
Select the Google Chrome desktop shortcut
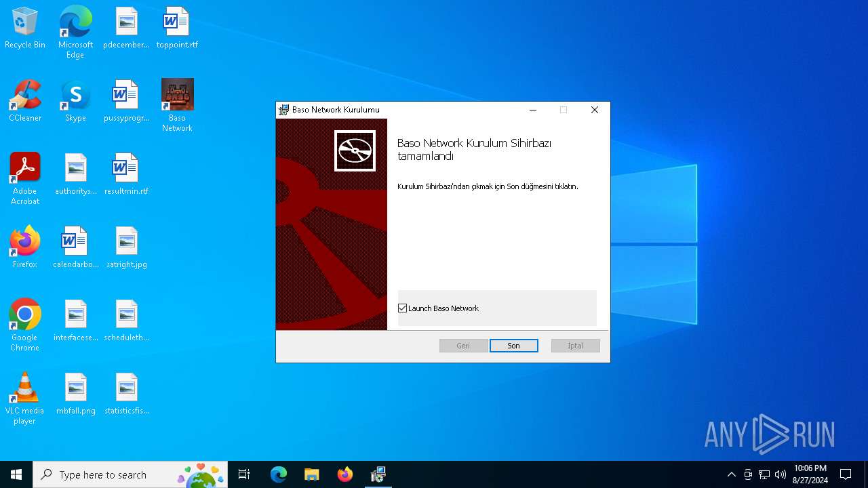(x=25, y=325)
